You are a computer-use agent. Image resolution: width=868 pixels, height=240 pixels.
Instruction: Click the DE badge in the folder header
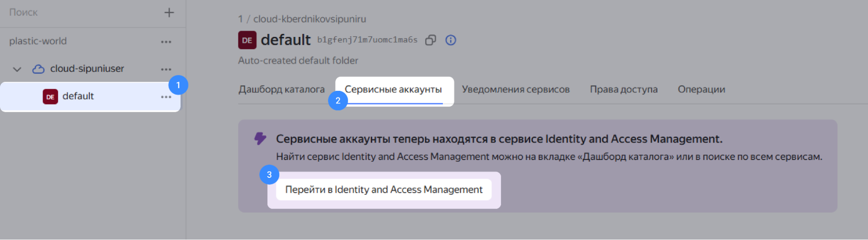(247, 40)
